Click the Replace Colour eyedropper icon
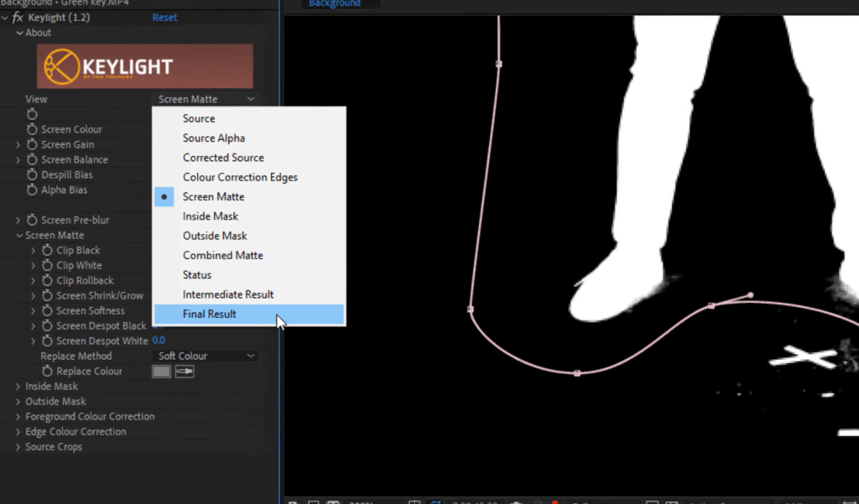The image size is (859, 504). click(185, 372)
